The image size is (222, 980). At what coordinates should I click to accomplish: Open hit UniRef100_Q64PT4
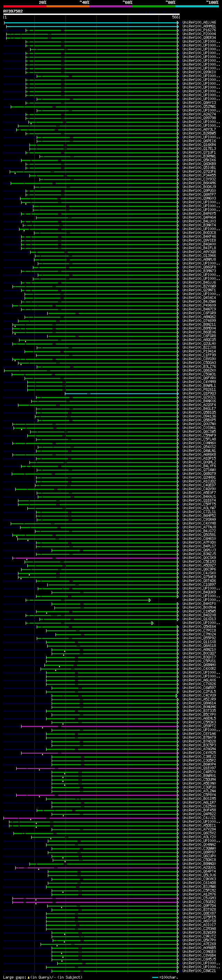(199, 871)
